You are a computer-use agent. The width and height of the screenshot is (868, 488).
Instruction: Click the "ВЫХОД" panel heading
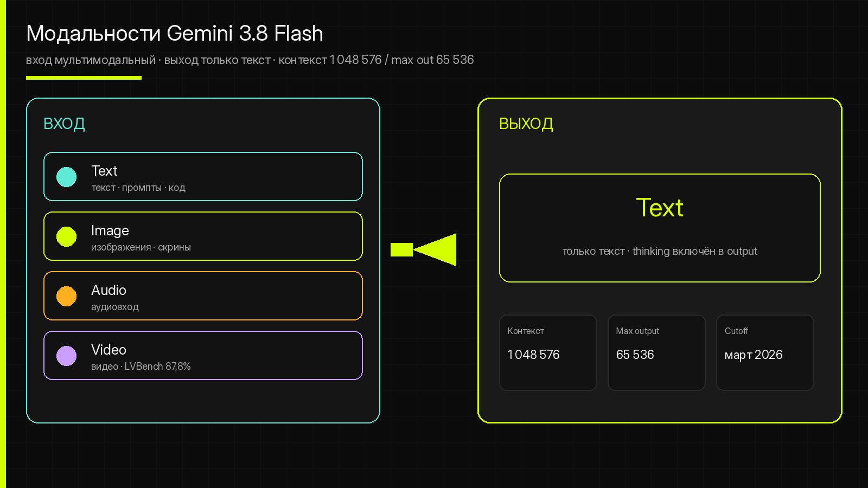pos(526,124)
